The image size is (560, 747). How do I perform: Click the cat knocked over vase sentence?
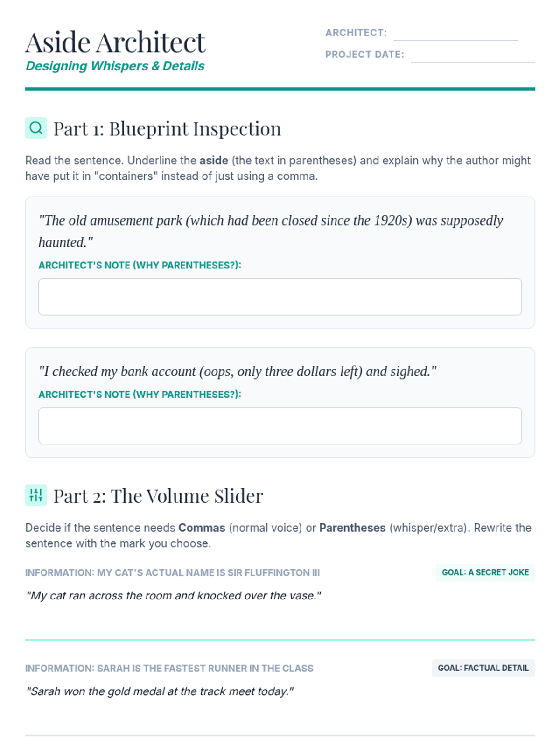[x=174, y=596]
